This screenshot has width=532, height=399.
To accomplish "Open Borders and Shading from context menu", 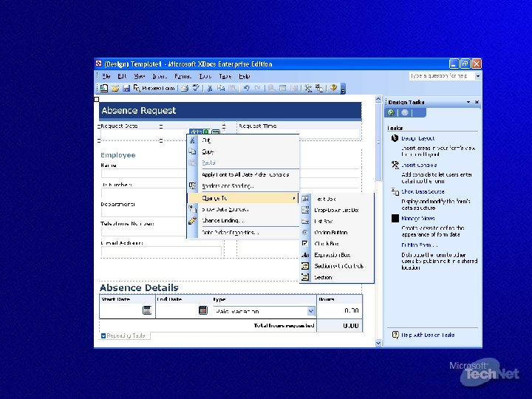I will pyautogui.click(x=243, y=186).
